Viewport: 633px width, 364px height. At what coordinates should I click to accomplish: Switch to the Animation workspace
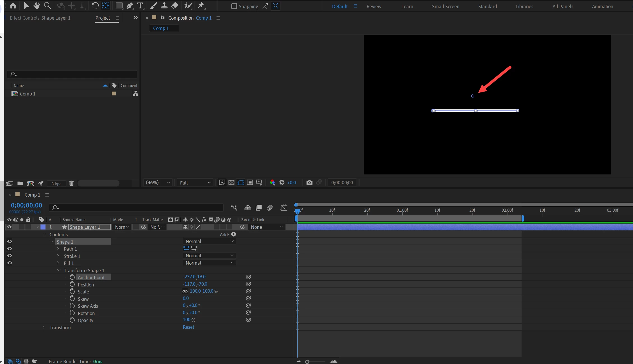click(602, 6)
